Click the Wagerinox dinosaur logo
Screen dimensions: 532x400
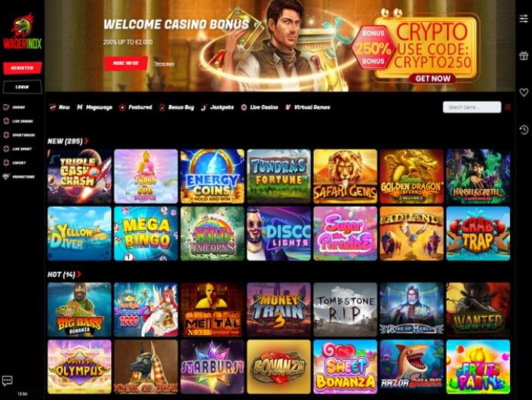pos(23,32)
